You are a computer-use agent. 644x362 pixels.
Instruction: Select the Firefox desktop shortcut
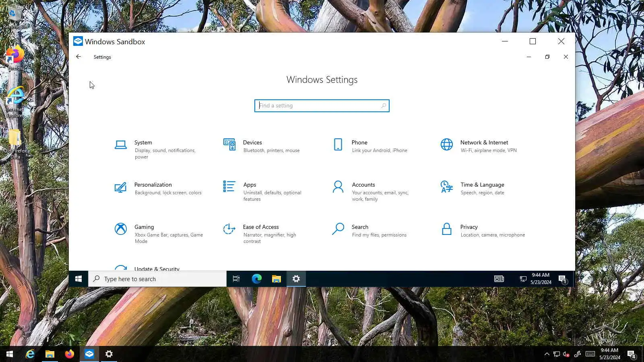[x=15, y=58]
